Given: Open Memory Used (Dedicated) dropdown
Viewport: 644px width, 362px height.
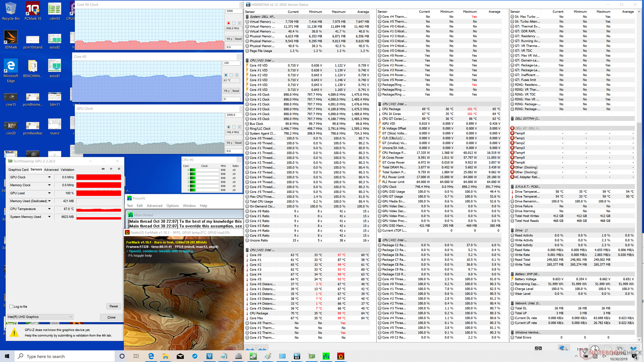Looking at the screenshot, I should click(x=49, y=201).
